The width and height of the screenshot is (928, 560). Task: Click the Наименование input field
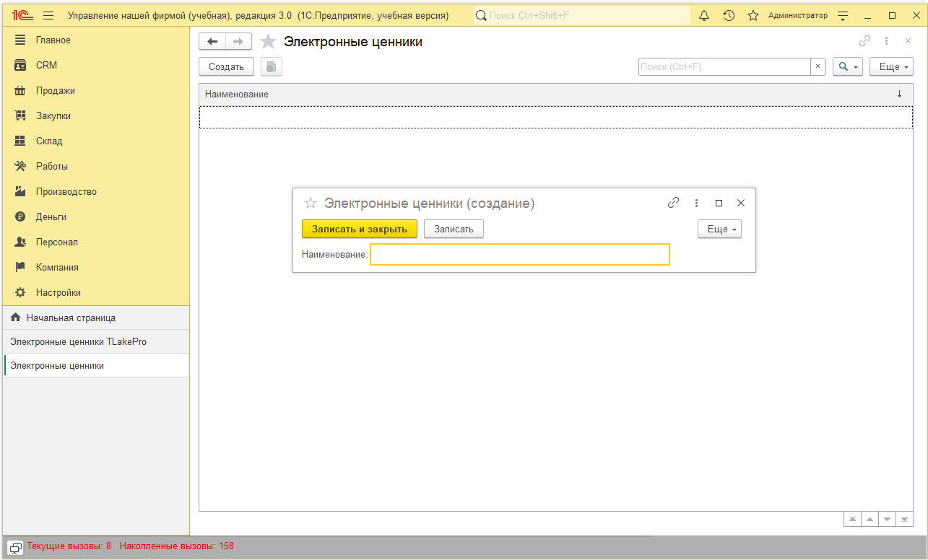coord(519,255)
